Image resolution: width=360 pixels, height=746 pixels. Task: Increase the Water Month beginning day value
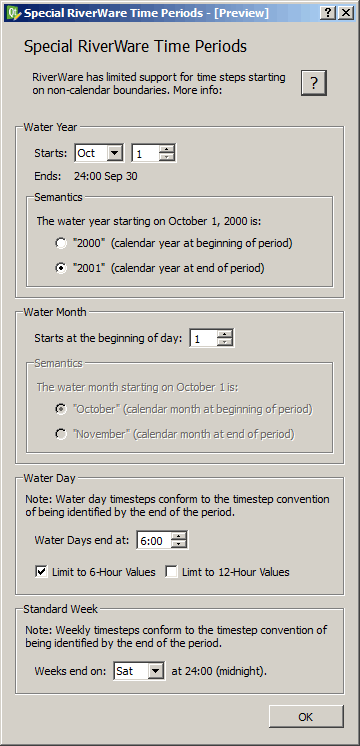click(x=224, y=334)
